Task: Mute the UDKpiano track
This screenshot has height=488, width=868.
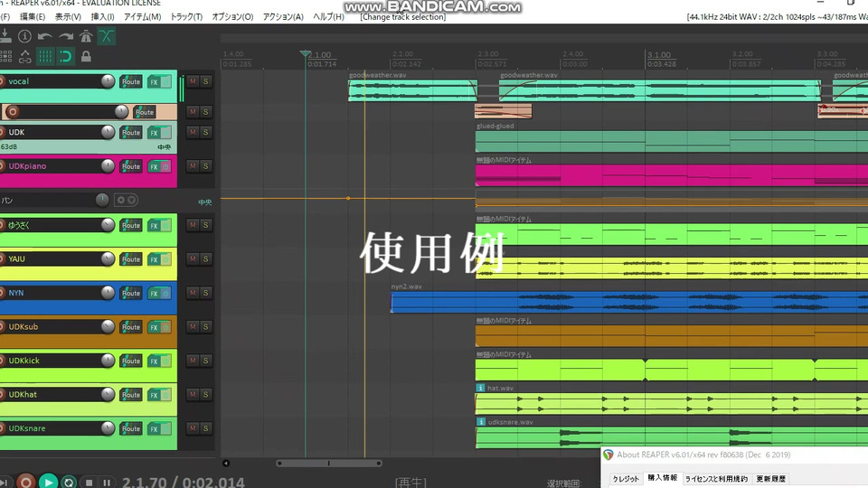Action: (193, 166)
